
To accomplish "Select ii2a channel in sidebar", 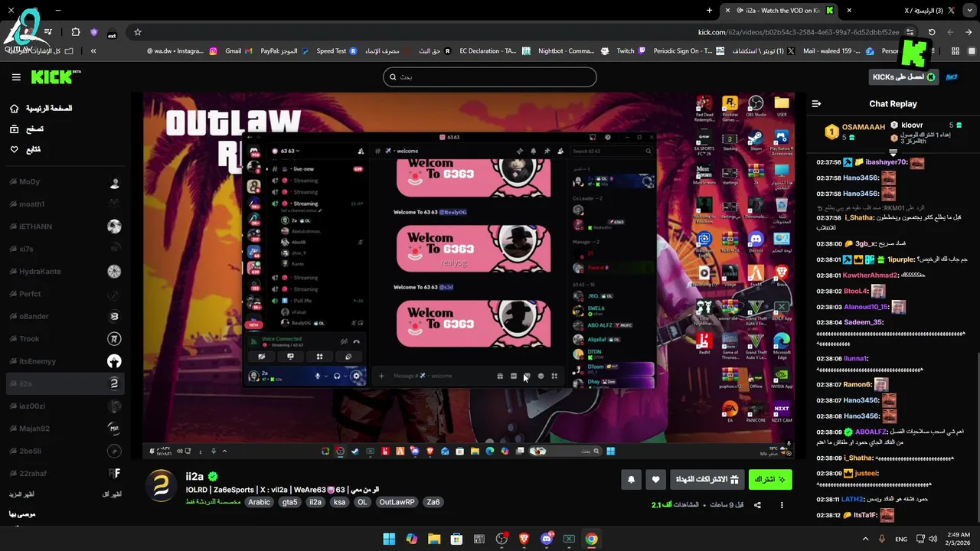I will (64, 383).
